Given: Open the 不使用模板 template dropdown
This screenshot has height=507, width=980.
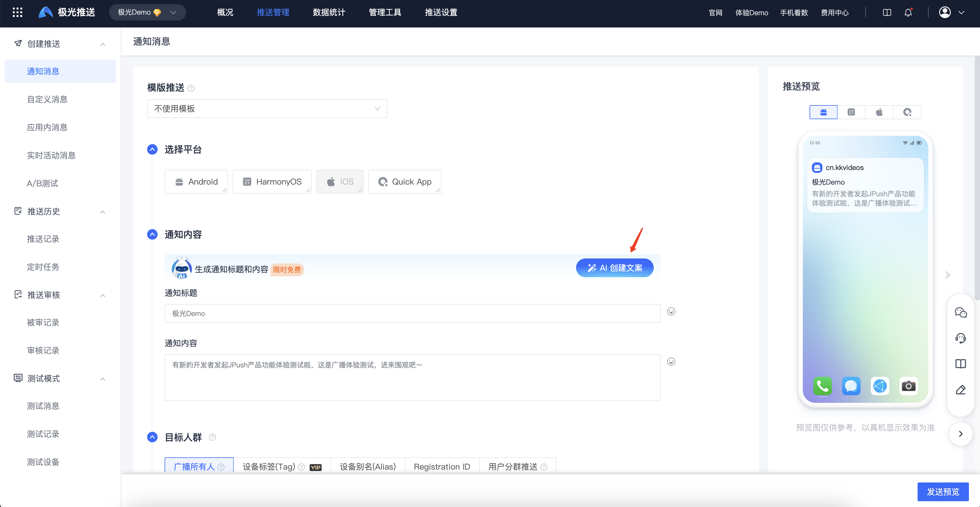Looking at the screenshot, I should pyautogui.click(x=267, y=109).
